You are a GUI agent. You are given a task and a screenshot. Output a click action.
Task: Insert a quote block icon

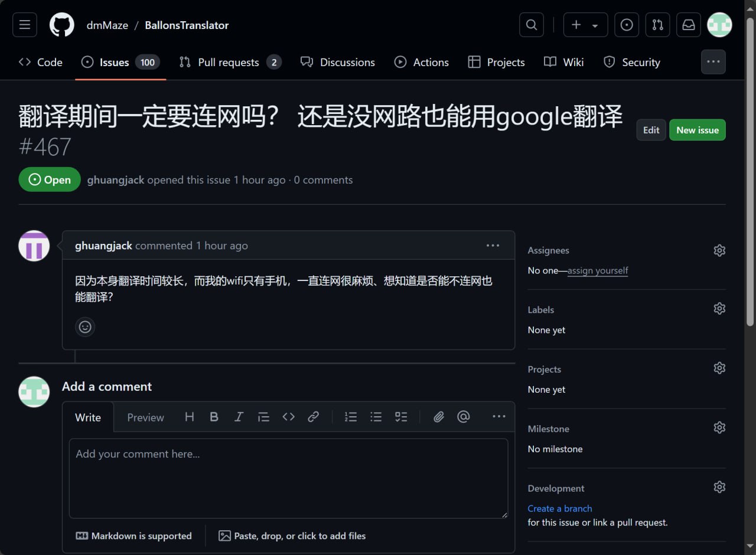coord(263,416)
